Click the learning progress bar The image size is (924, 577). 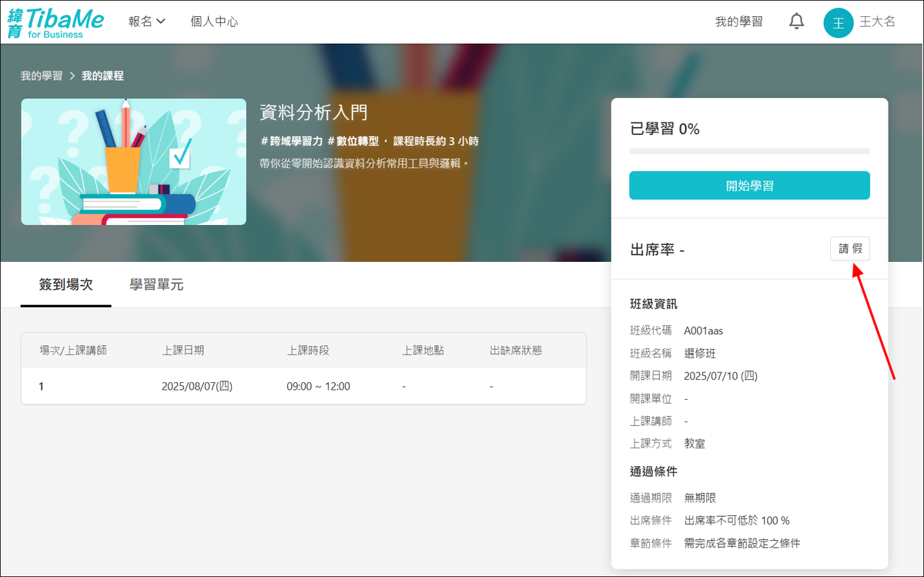(749, 151)
